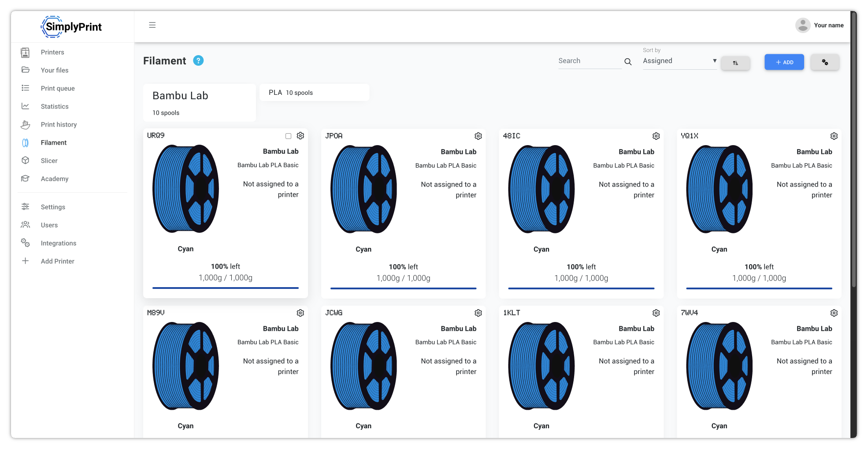Click the Printers sidebar icon

pyautogui.click(x=26, y=52)
